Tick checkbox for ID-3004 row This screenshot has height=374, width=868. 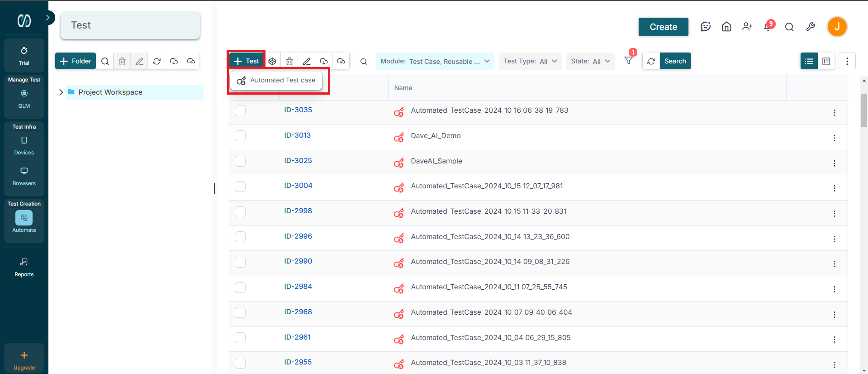[240, 187]
